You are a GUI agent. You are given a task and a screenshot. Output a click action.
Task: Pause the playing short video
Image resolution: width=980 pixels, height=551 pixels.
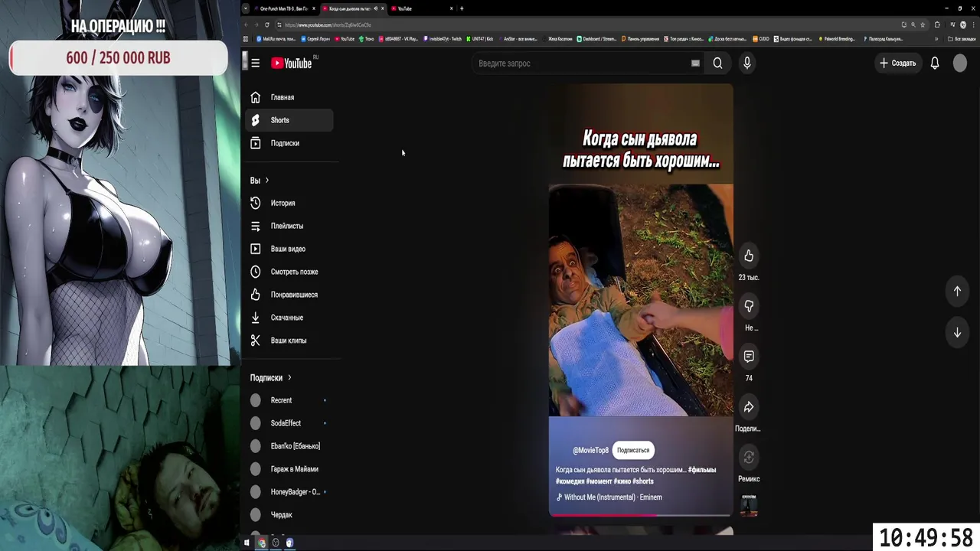[x=641, y=300]
